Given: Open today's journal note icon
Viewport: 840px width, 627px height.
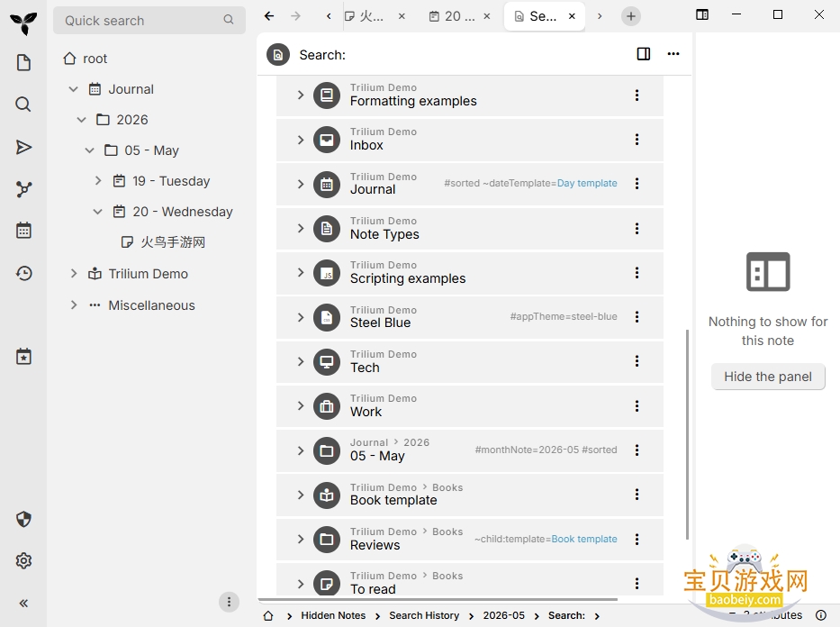Looking at the screenshot, I should 23,357.
